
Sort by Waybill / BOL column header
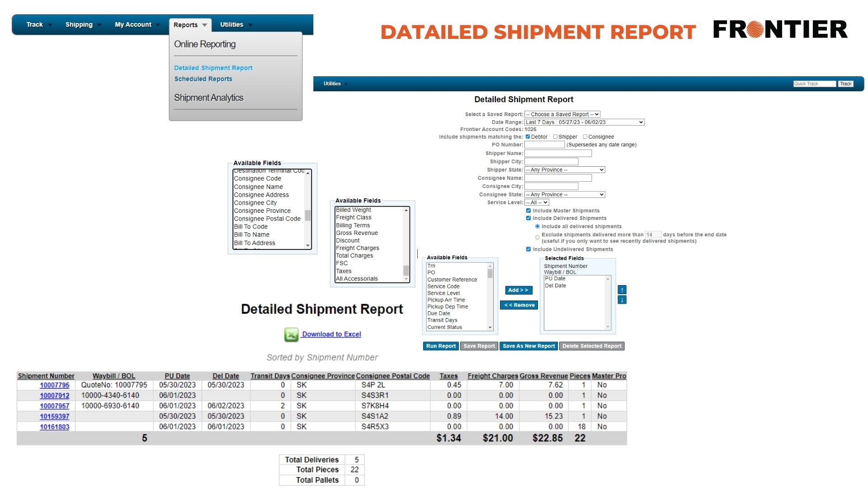tap(114, 376)
